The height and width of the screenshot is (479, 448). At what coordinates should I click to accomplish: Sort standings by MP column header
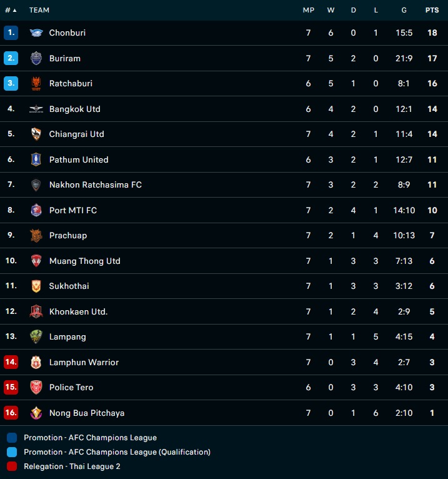pos(308,10)
